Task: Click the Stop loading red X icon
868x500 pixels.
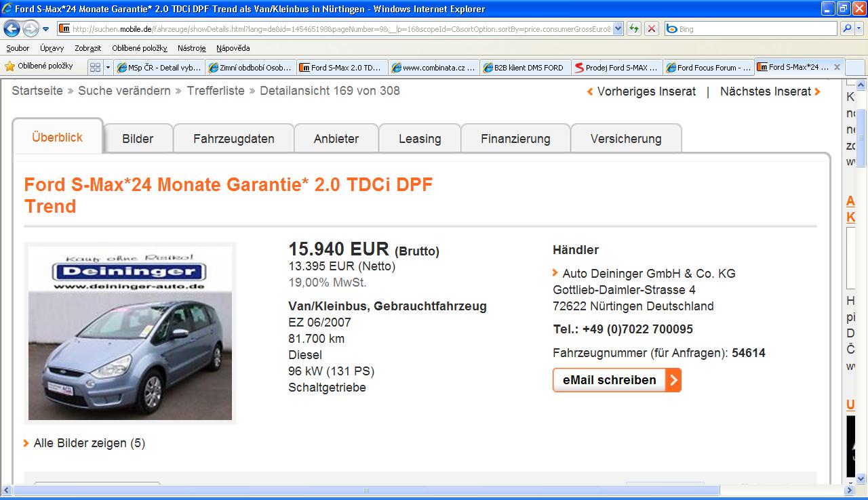Action: pos(651,28)
